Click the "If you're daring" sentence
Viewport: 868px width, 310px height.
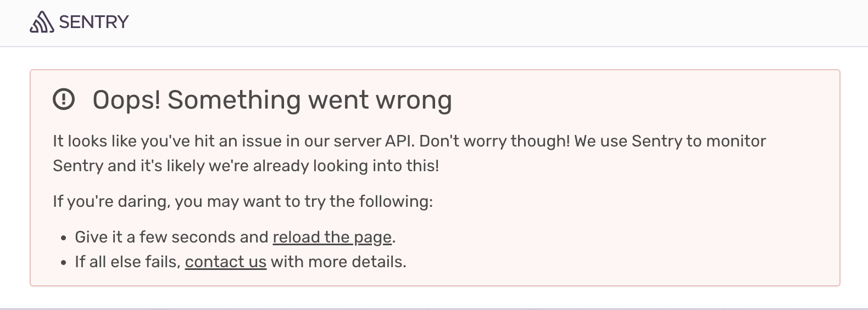110,201
